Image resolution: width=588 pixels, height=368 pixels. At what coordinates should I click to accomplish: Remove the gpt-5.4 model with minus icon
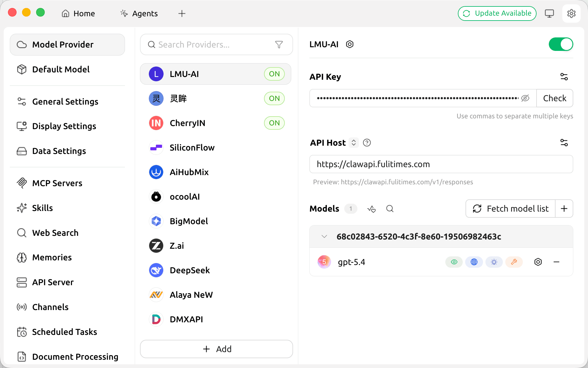(556, 262)
